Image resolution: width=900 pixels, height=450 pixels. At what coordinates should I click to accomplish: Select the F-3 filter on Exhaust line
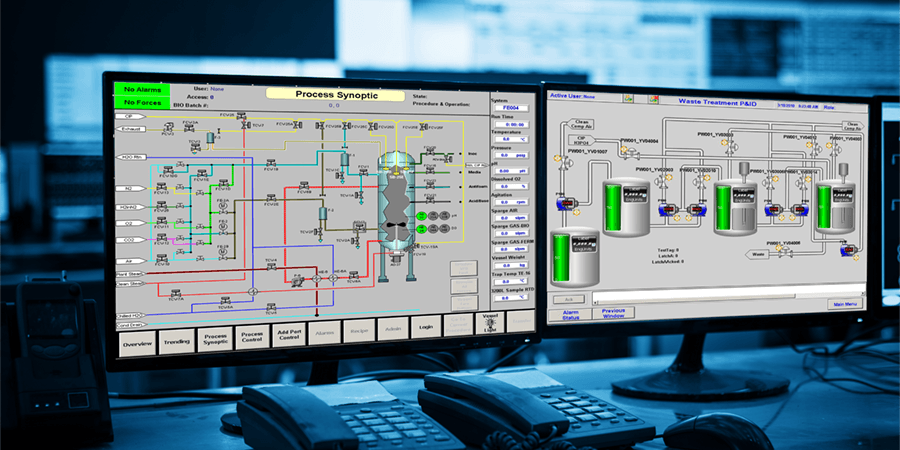click(210, 138)
